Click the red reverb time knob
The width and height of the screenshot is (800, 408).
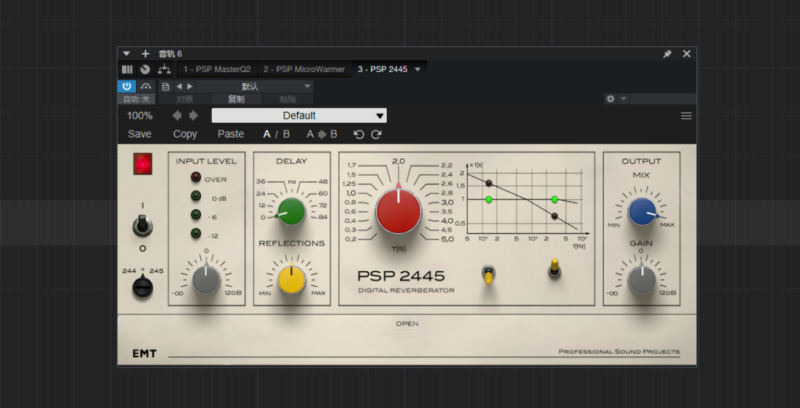click(x=399, y=212)
